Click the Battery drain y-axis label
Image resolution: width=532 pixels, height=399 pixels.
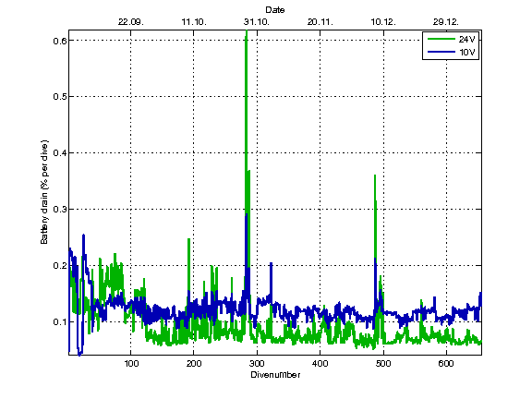click(x=44, y=192)
